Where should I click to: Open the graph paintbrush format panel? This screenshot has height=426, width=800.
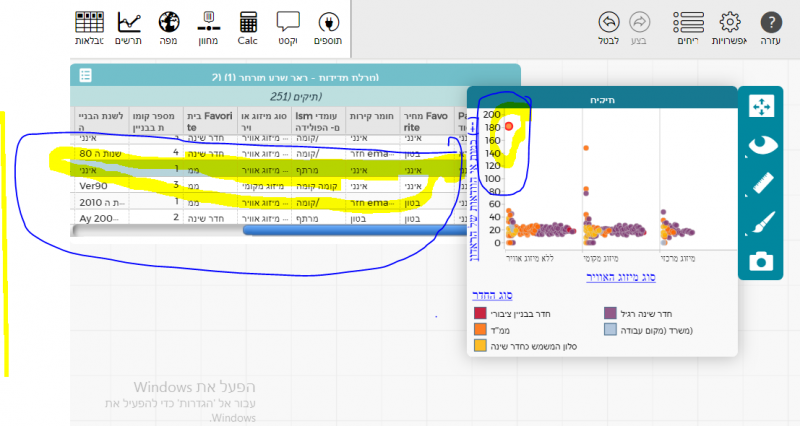(762, 222)
